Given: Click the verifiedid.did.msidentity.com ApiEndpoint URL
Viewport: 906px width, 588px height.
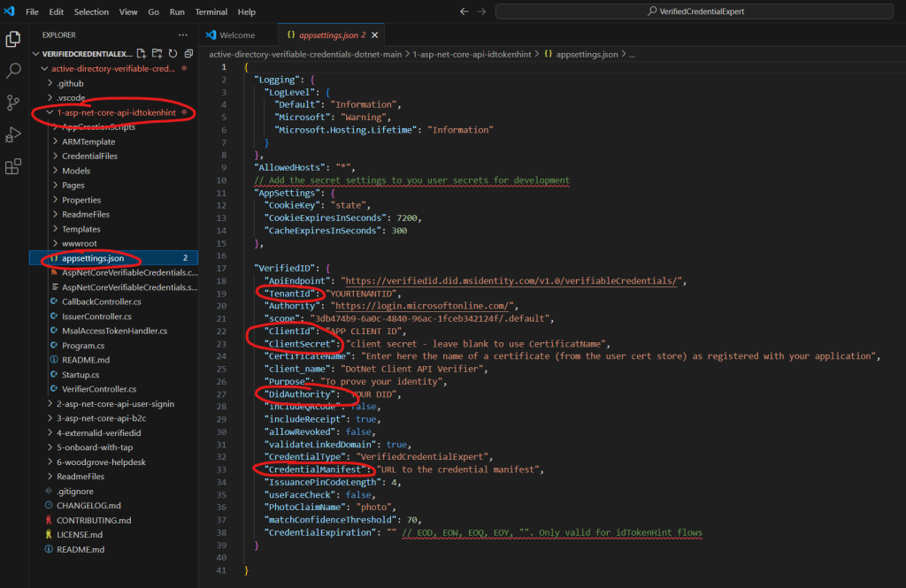Looking at the screenshot, I should (x=511, y=281).
